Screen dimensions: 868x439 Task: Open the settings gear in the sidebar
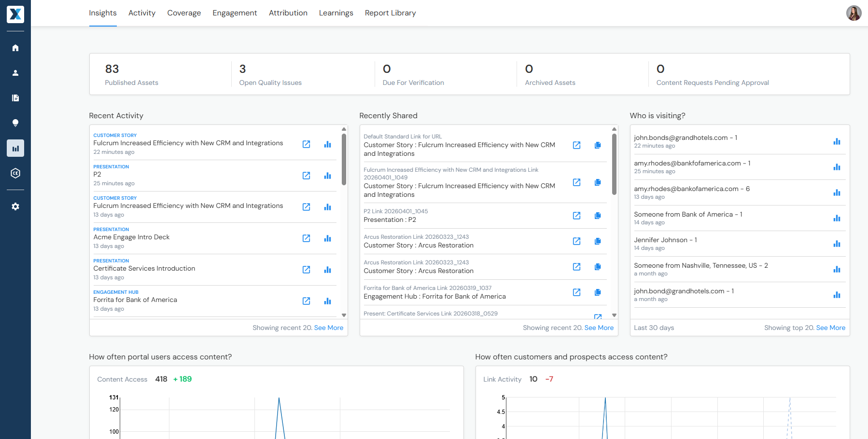click(x=15, y=206)
